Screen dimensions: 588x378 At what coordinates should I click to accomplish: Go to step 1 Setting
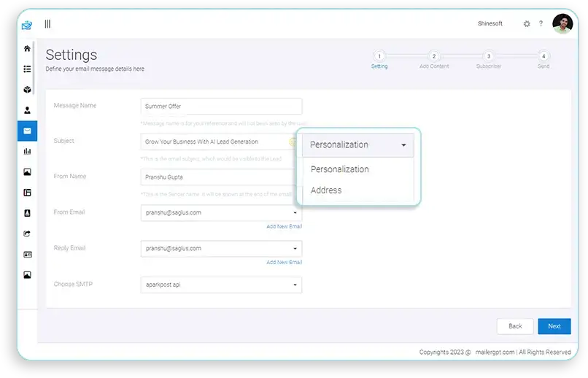click(379, 60)
